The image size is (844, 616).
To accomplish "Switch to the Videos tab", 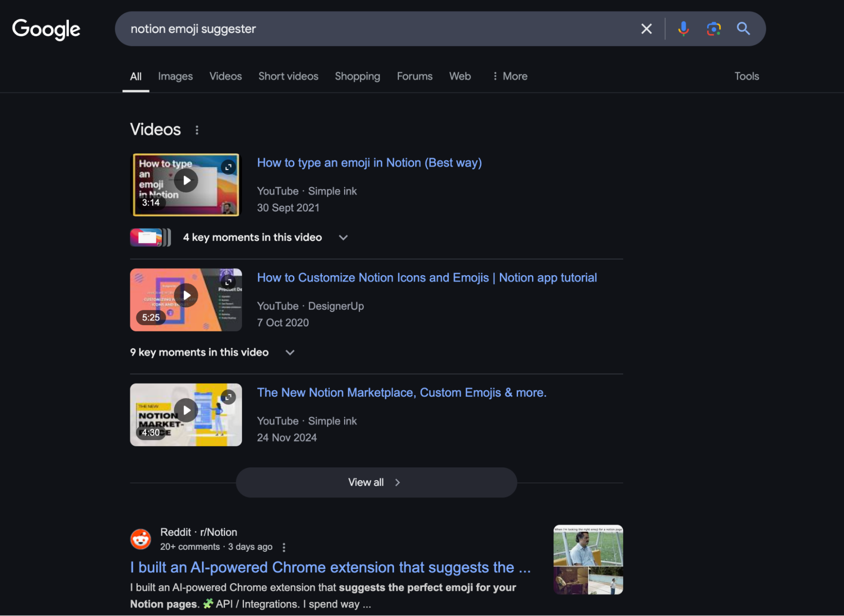I will point(225,76).
